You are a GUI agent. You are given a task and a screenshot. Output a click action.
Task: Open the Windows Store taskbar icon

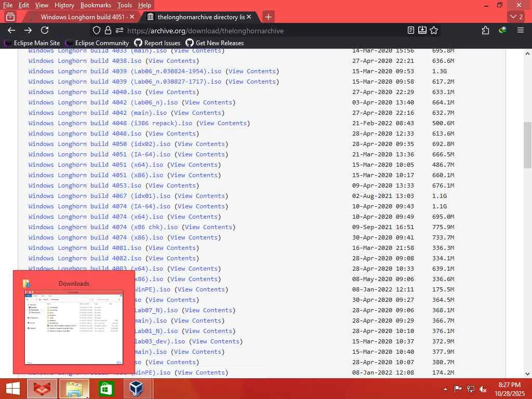(106, 389)
